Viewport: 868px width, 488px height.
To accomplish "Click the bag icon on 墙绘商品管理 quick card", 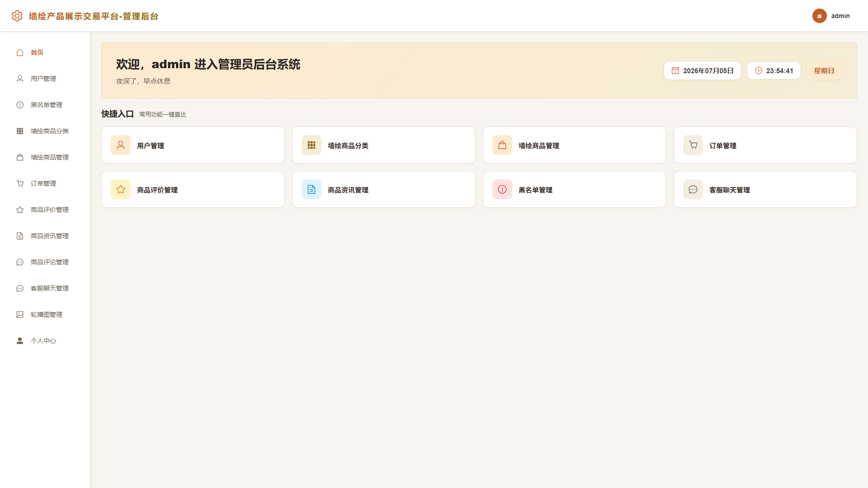I will tap(502, 145).
